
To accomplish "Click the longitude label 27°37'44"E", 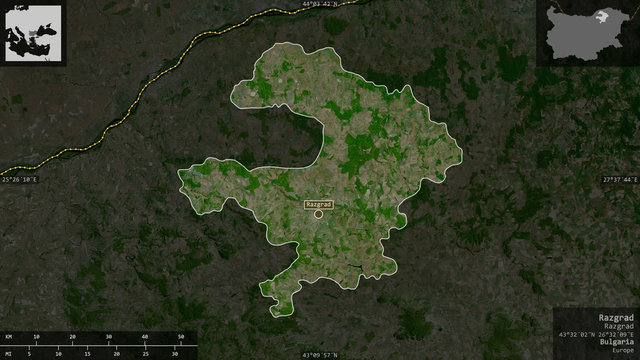I will [x=620, y=180].
